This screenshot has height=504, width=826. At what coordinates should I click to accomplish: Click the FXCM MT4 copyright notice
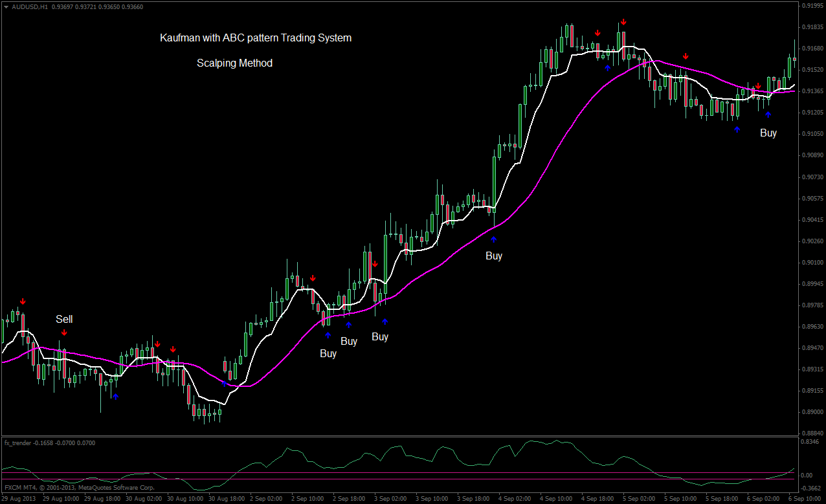[78, 487]
